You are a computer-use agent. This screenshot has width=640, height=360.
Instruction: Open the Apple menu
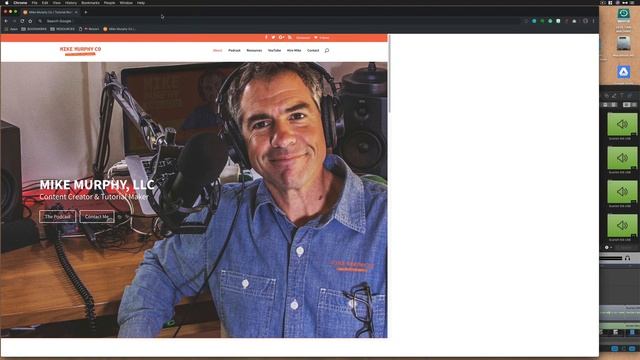(7, 2)
